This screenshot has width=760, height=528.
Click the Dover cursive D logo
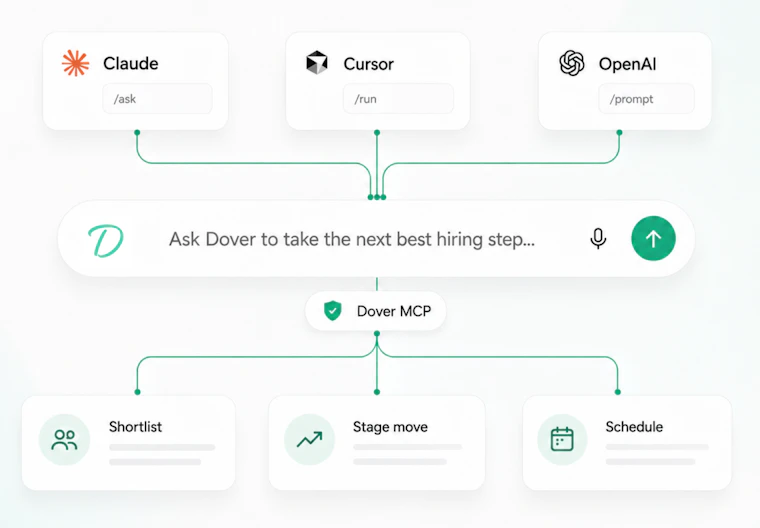pyautogui.click(x=106, y=240)
